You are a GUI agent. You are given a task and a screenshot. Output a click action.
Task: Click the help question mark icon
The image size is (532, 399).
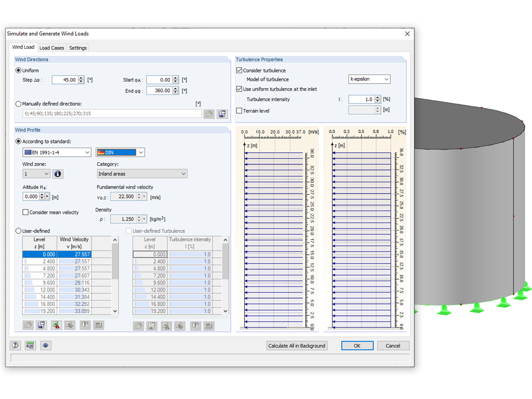tap(15, 345)
